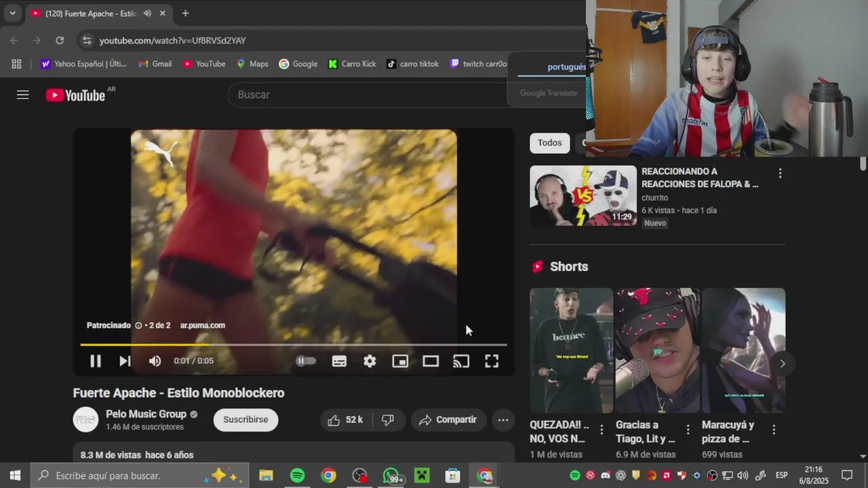The width and height of the screenshot is (868, 488).
Task: Open options for Maracuyá y pizza short
Action: (x=774, y=430)
